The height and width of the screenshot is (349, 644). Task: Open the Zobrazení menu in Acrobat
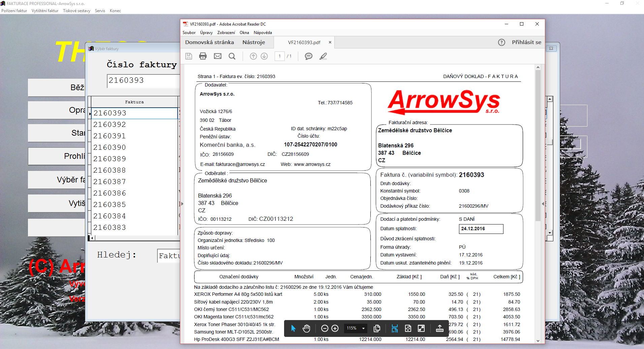click(x=226, y=33)
